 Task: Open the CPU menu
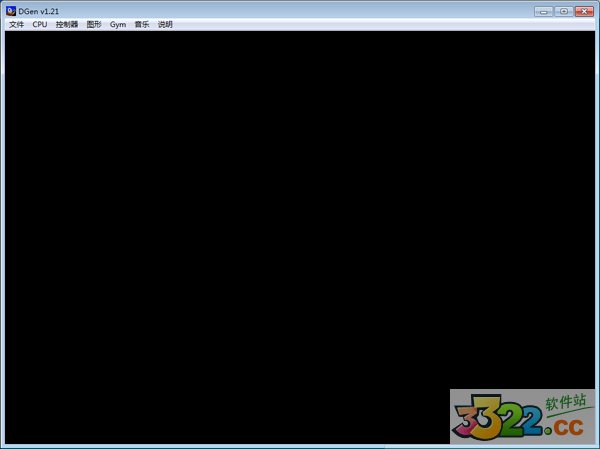coord(40,24)
